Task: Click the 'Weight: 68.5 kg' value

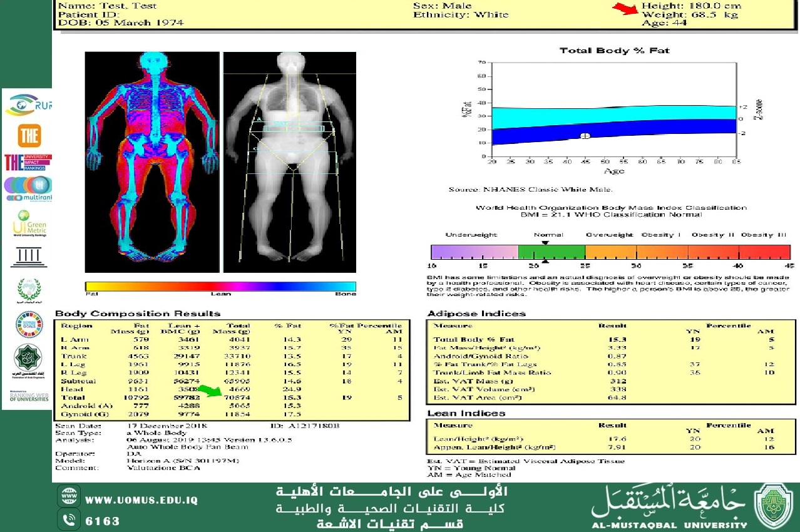Action: [690, 14]
